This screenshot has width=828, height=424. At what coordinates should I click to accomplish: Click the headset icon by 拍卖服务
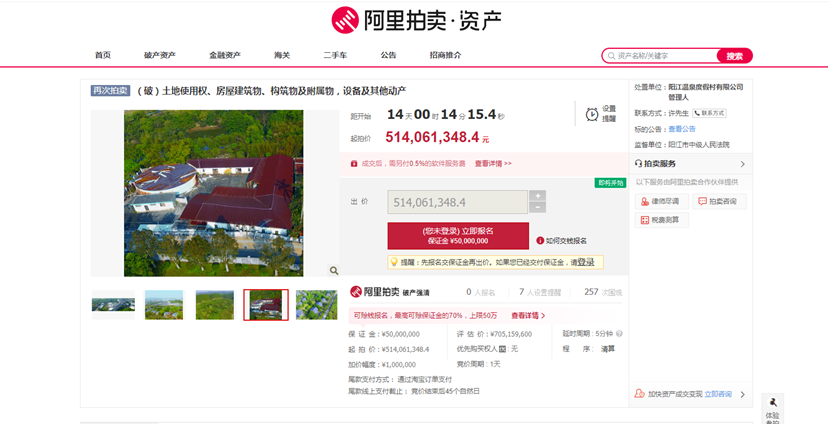coord(638,164)
